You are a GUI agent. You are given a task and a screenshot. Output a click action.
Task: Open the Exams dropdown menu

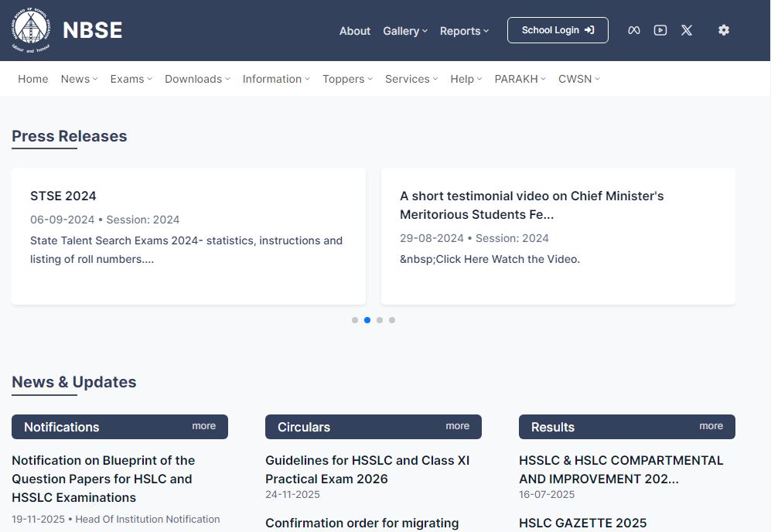131,79
